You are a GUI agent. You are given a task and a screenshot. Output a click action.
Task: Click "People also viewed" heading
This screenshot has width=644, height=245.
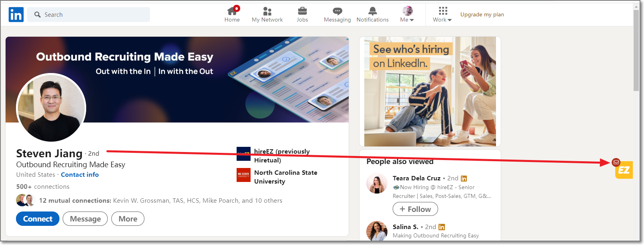click(400, 161)
